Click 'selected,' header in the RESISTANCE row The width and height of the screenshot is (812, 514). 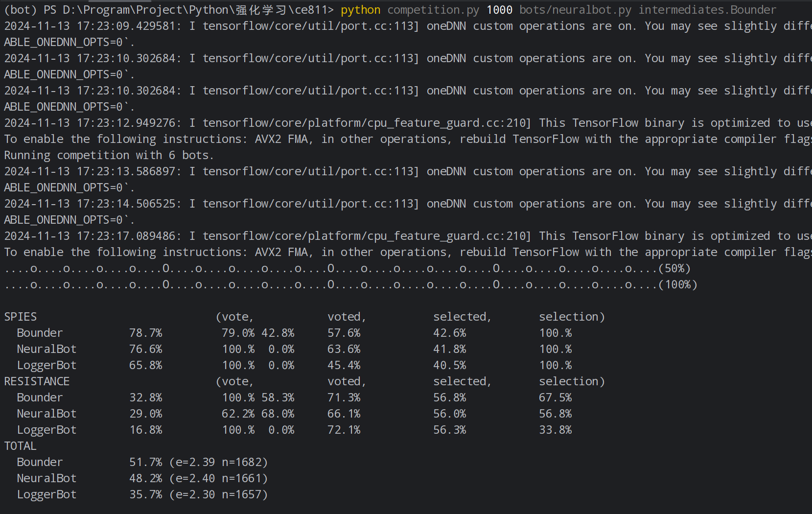tap(463, 381)
